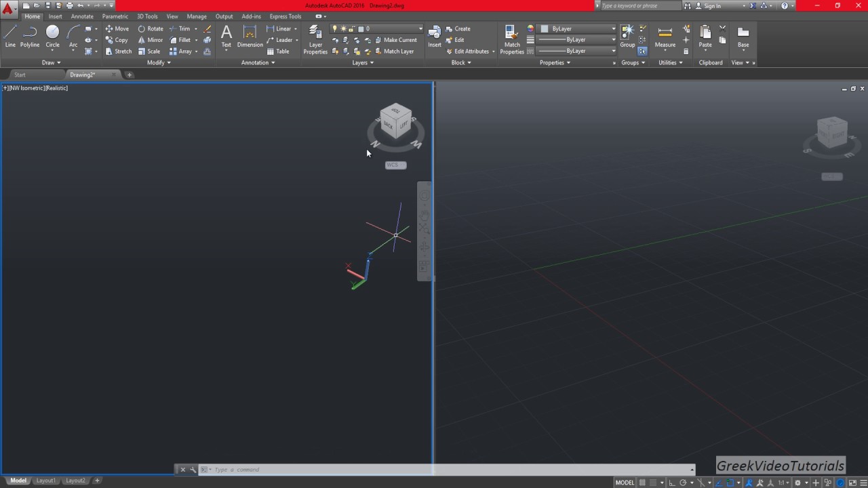868x488 pixels.
Task: Click the Insert block icon
Action: (435, 37)
